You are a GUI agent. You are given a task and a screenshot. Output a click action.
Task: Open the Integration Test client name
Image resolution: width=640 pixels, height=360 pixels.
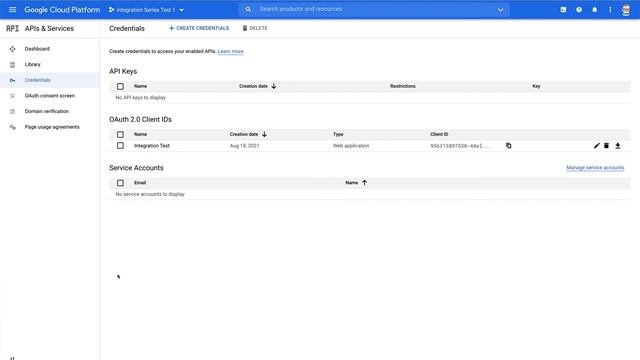[151, 146]
